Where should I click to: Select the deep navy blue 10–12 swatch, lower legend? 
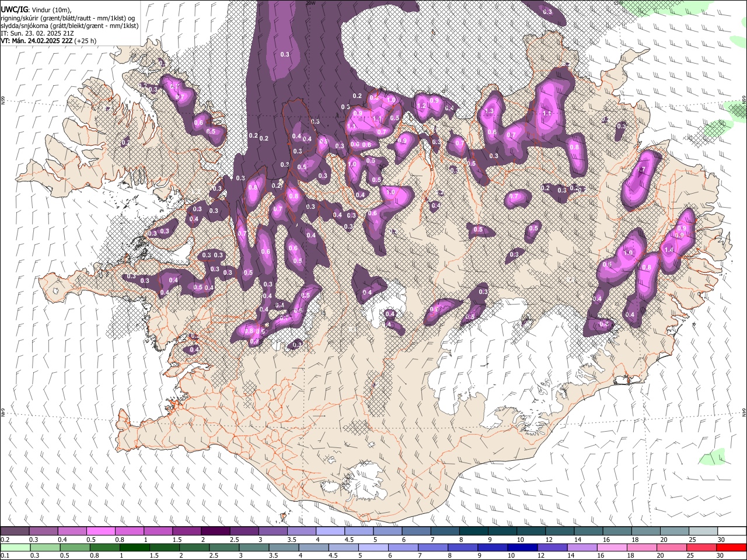[x=522, y=548]
